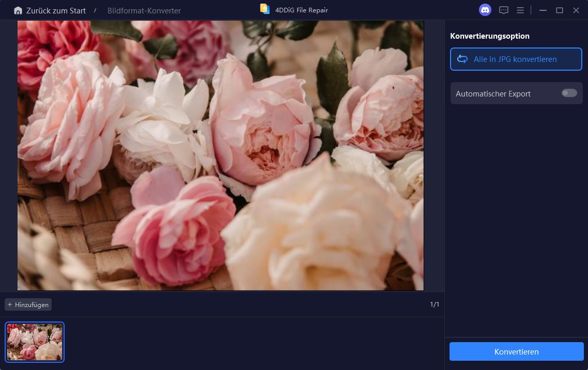Choose Alle in JPG konvertieren option
The width and height of the screenshot is (588, 370).
point(516,59)
